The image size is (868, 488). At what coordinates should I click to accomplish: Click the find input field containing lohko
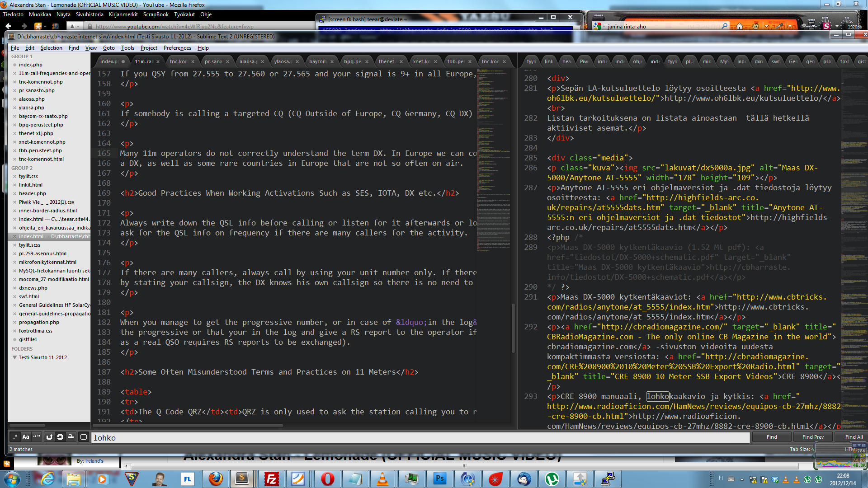420,437
